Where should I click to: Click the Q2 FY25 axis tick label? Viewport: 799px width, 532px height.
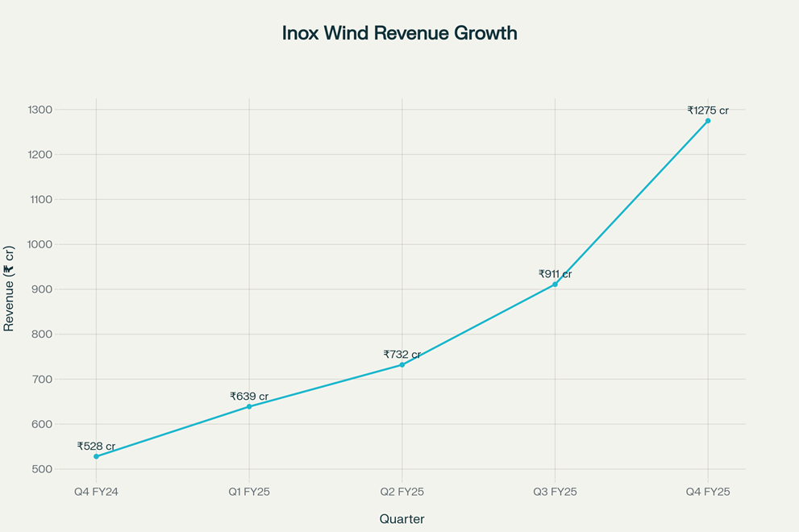(402, 492)
